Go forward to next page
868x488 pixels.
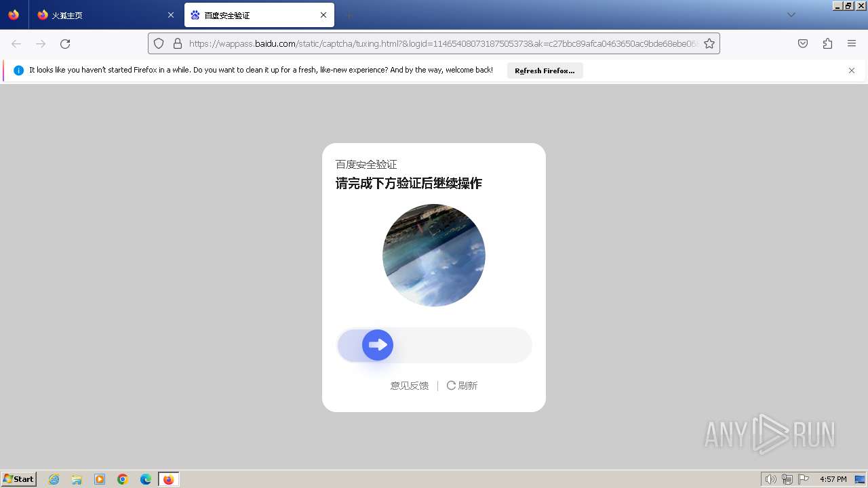click(41, 43)
